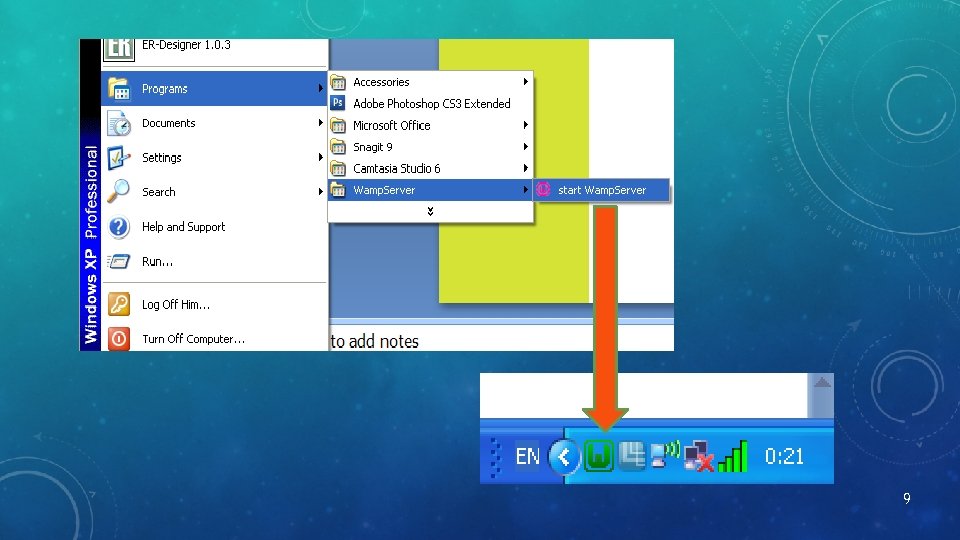Click the Run window icon

(119, 261)
